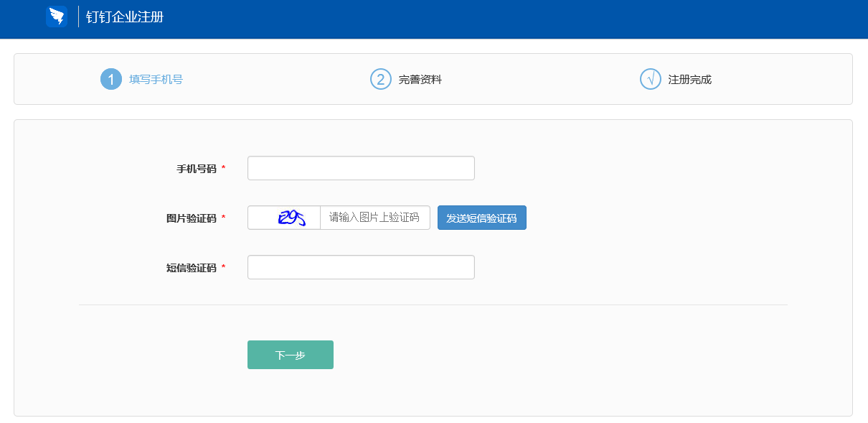Click the red asterisk beside 图片验证码
Viewport: 868px width, 423px height.
pyautogui.click(x=223, y=218)
